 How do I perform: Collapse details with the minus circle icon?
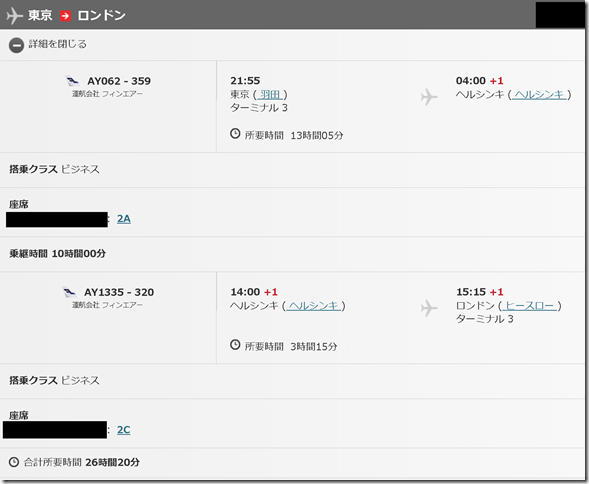coord(16,45)
